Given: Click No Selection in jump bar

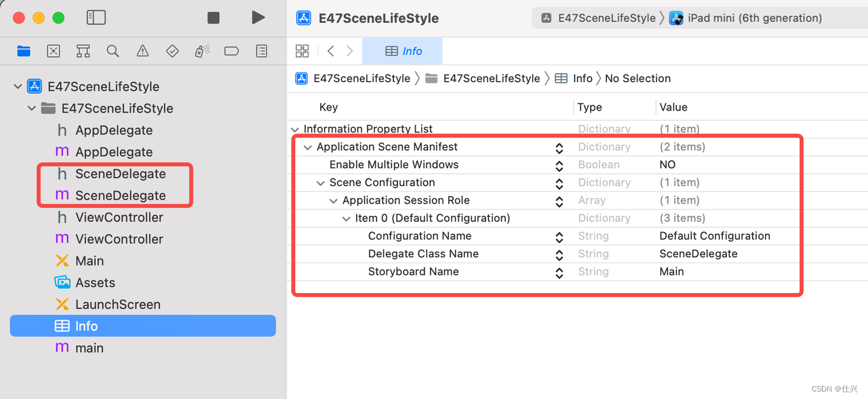Looking at the screenshot, I should pos(637,78).
